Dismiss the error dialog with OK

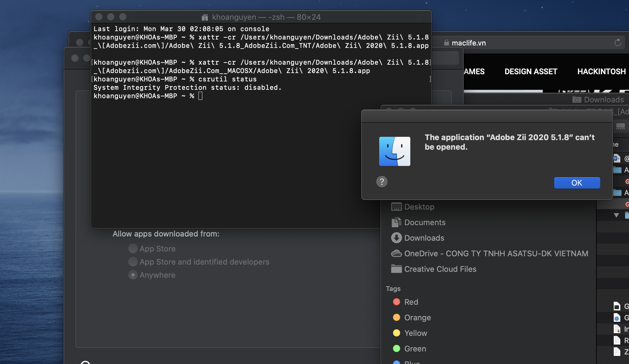(577, 183)
